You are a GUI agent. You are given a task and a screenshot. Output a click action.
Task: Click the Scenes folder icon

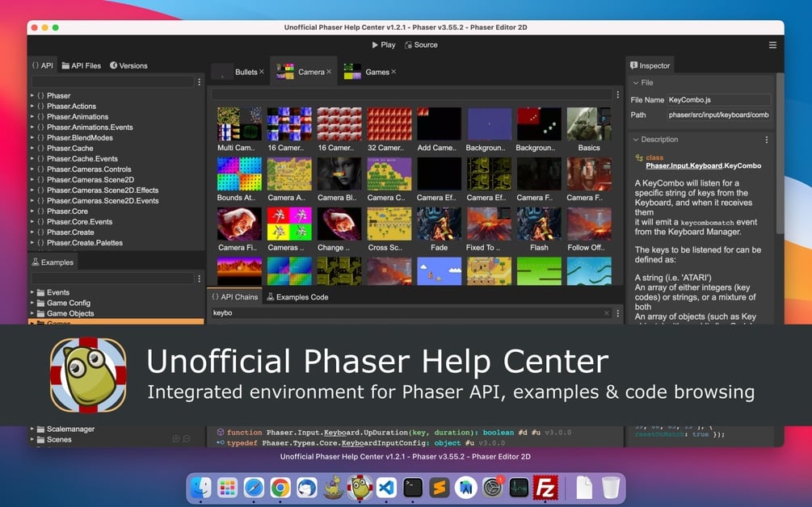click(40, 440)
